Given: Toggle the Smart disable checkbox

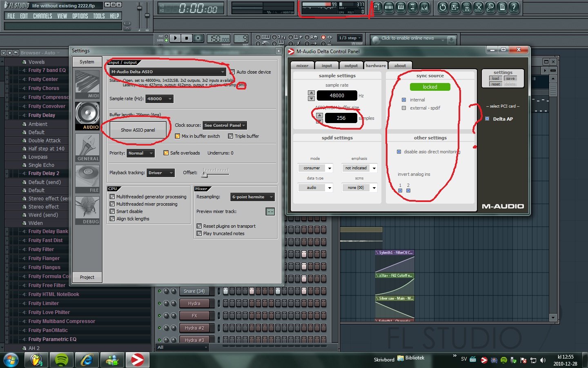Looking at the screenshot, I should tap(112, 211).
